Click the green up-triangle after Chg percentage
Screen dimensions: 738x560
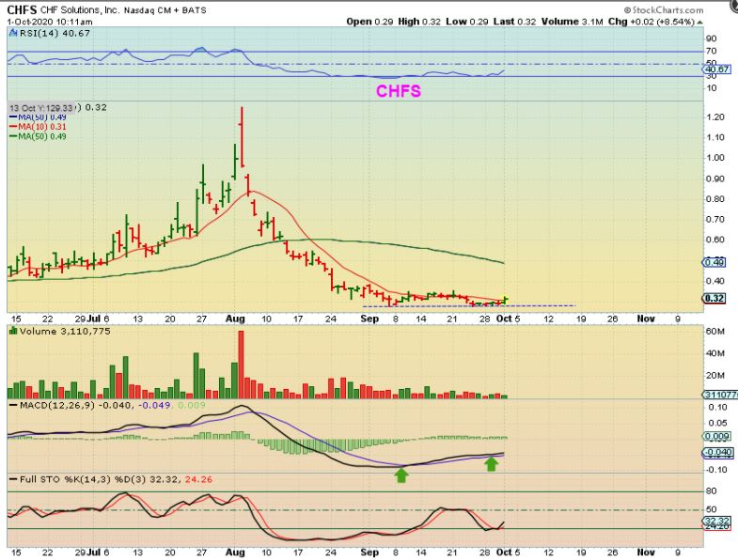(x=699, y=23)
